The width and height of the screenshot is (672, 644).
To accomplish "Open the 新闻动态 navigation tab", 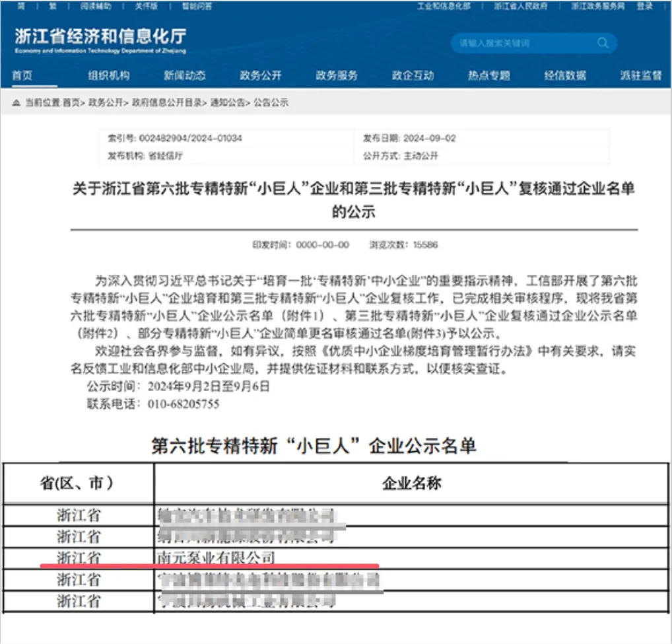I will 185,75.
